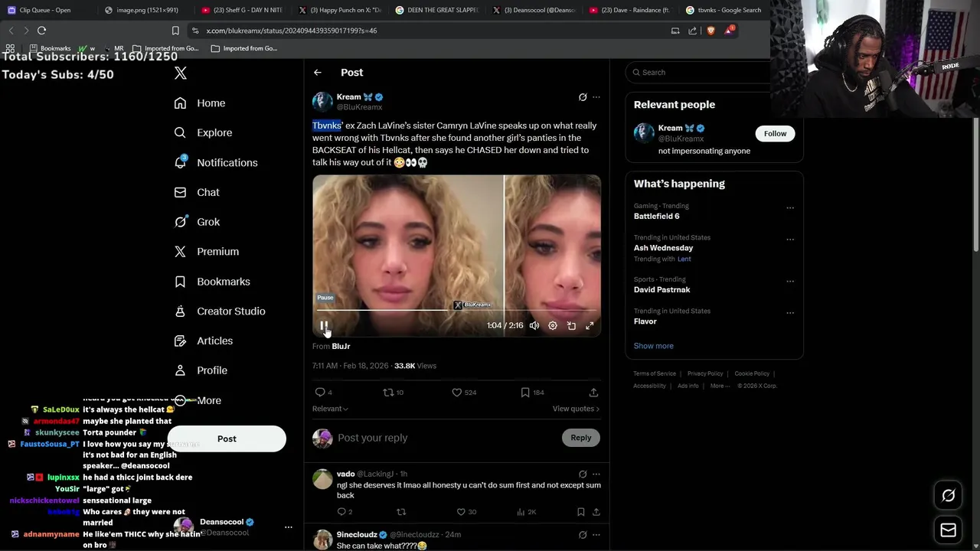Open more options for Battlefield 6 trend

(790, 207)
